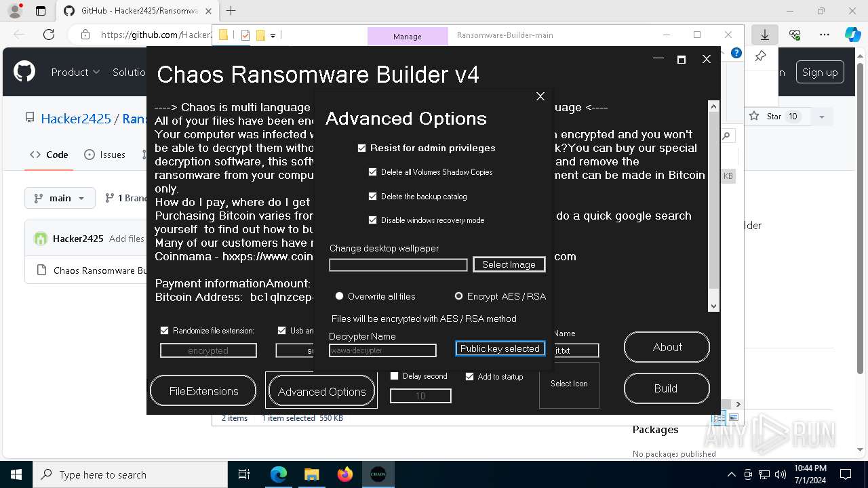Click the taskbar search box
868x488 pixels.
click(x=130, y=474)
